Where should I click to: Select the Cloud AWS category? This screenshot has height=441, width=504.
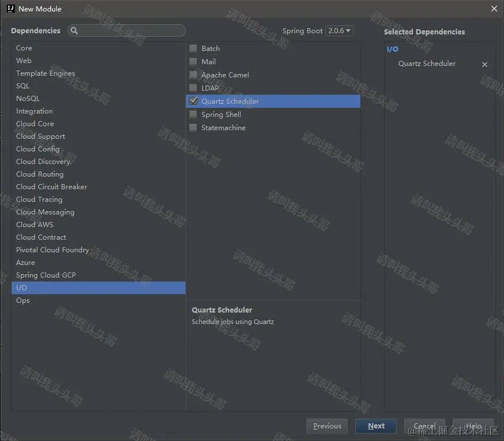click(x=98, y=225)
